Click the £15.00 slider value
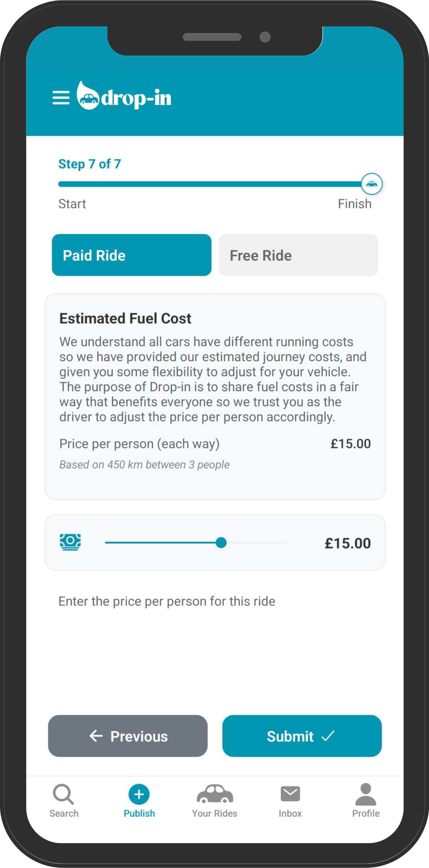429x868 pixels. click(347, 543)
